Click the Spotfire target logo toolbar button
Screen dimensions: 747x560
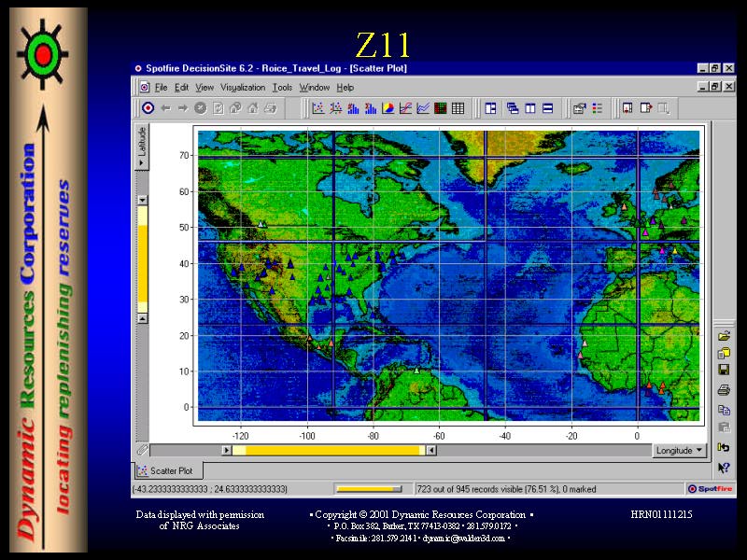point(148,108)
